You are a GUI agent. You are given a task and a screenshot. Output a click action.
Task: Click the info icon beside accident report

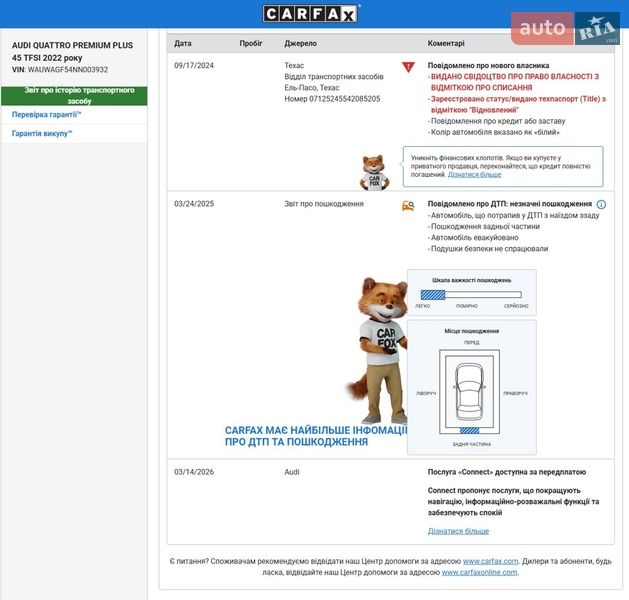[x=601, y=204]
